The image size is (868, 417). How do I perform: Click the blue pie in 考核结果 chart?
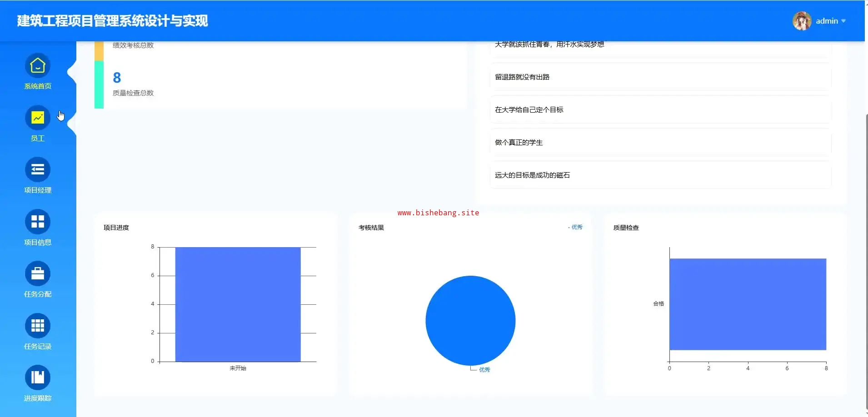[470, 321]
